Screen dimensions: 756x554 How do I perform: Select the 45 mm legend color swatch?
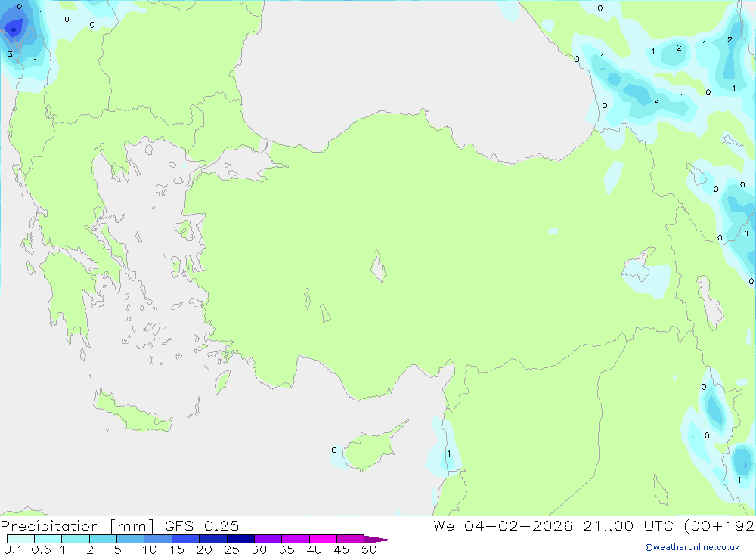[x=351, y=539]
